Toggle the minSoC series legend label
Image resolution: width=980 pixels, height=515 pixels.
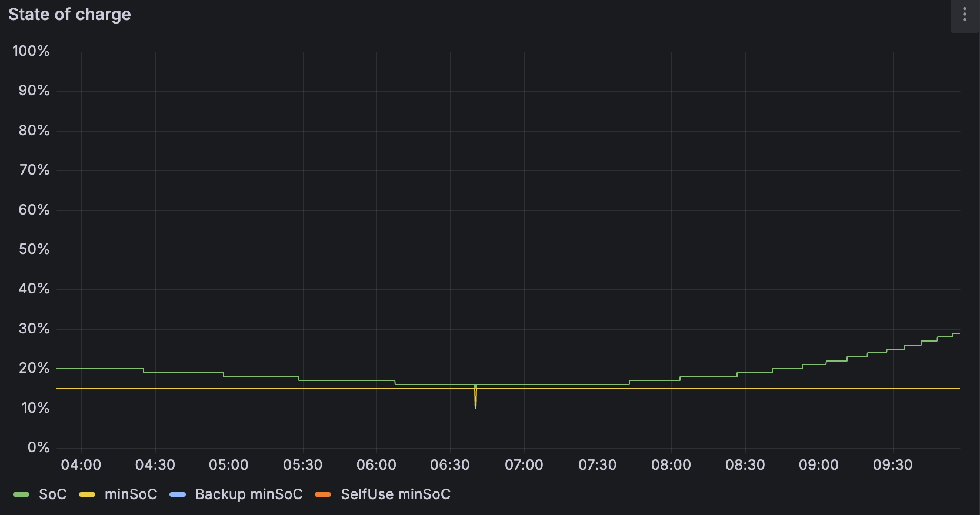131,494
